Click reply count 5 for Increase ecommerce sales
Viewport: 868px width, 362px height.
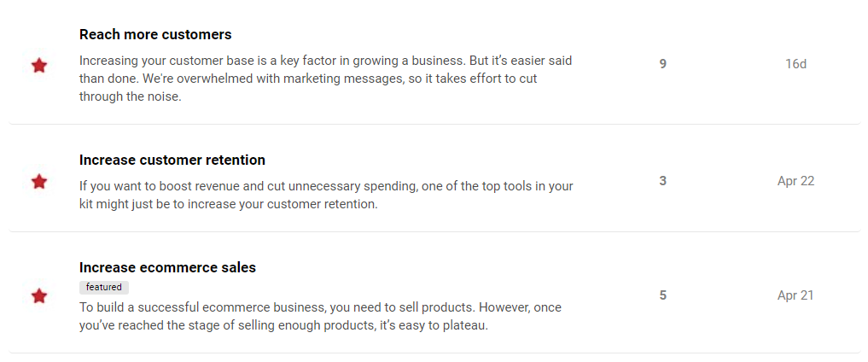click(663, 295)
